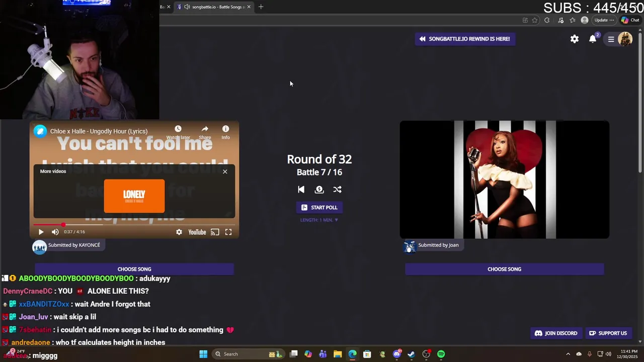Open Discord from taskbar
The image size is (644, 362).
pos(397,354)
